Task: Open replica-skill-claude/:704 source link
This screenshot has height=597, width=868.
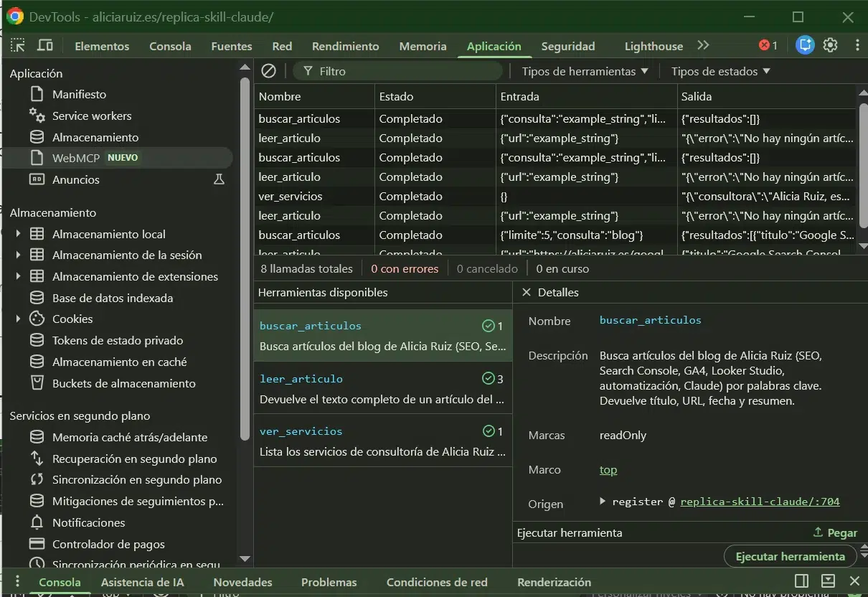Action: [760, 502]
